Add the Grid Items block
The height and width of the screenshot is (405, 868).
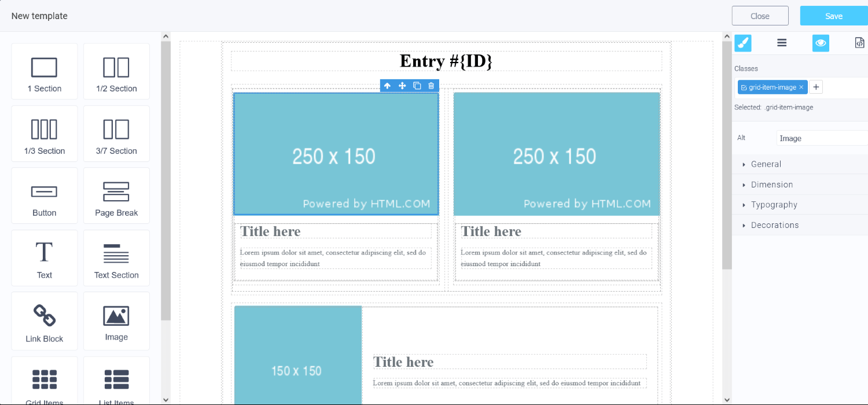(45, 381)
